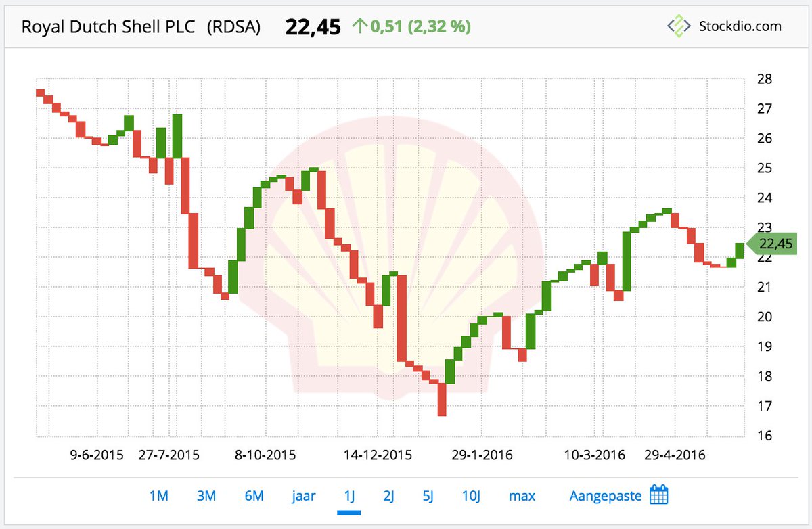
Task: Click the header price 22,45
Action: [312, 27]
